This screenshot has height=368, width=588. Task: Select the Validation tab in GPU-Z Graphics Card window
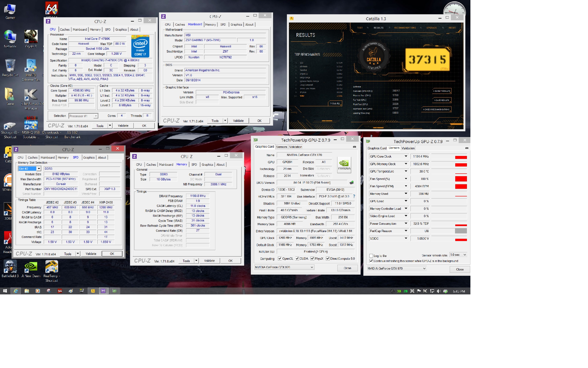pos(295,147)
